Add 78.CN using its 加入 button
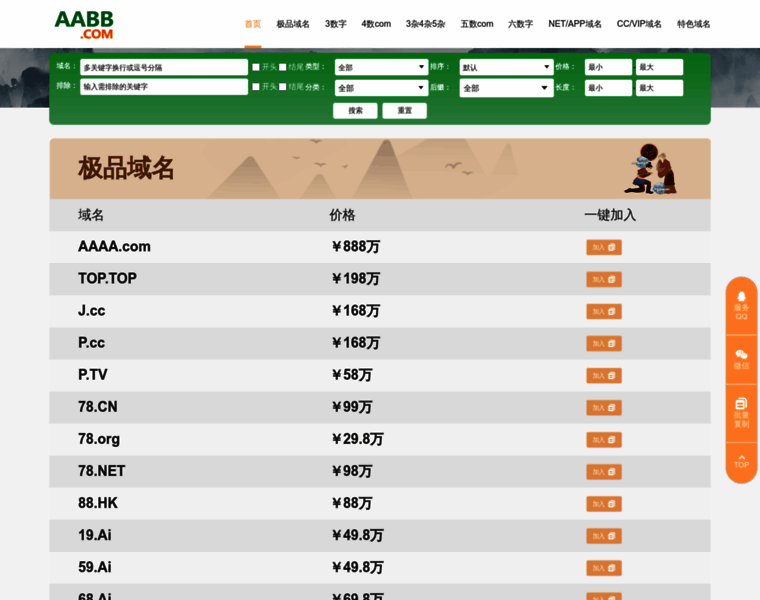The height and width of the screenshot is (600, 760). (x=603, y=407)
